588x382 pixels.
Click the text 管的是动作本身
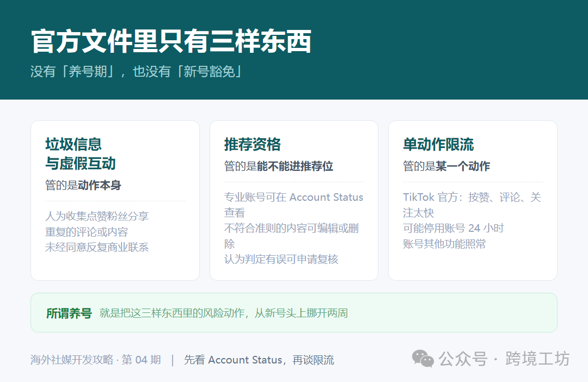[83, 185]
